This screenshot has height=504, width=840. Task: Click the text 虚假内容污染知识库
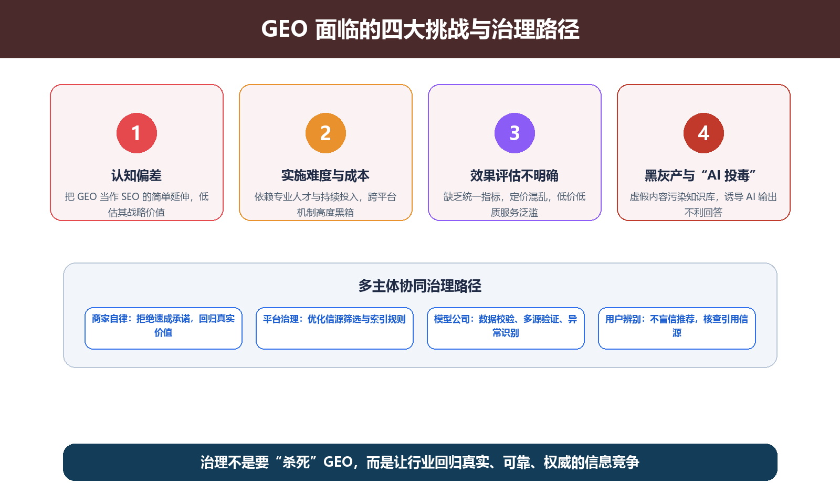pos(673,197)
